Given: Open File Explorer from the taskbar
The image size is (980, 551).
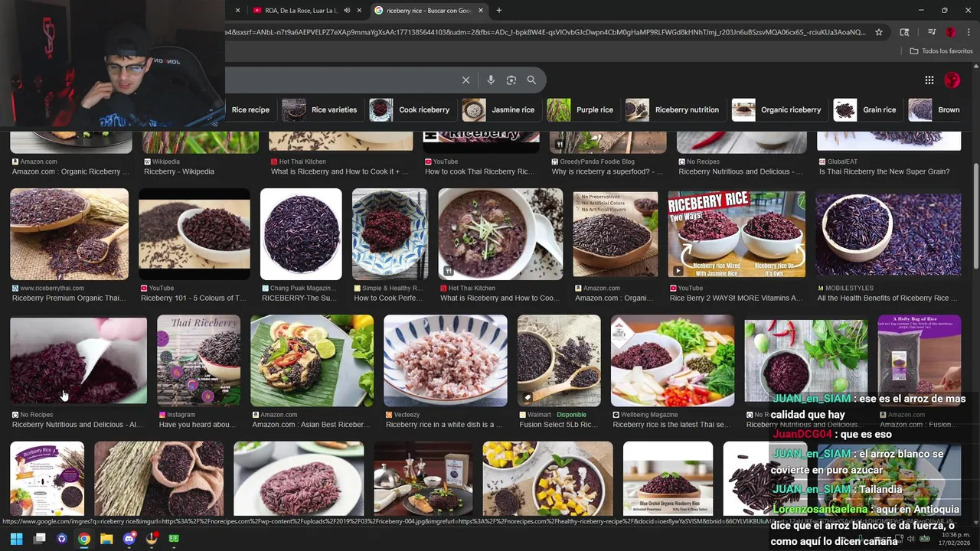Looking at the screenshot, I should tap(106, 539).
